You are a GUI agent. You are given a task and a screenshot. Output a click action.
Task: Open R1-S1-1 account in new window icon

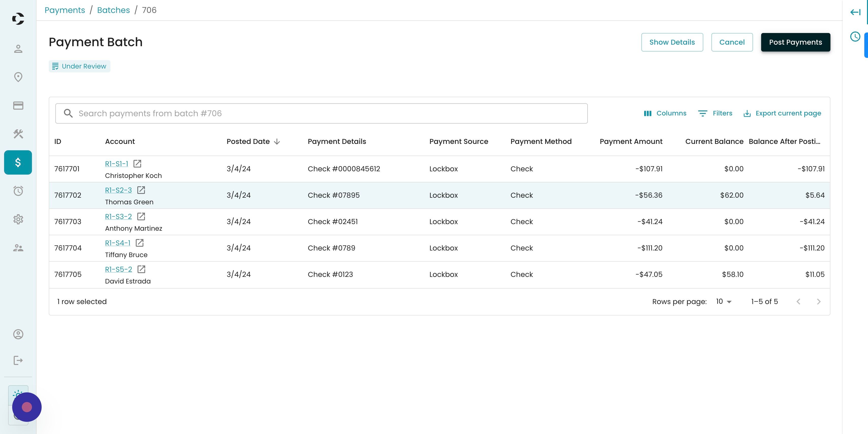click(x=137, y=164)
